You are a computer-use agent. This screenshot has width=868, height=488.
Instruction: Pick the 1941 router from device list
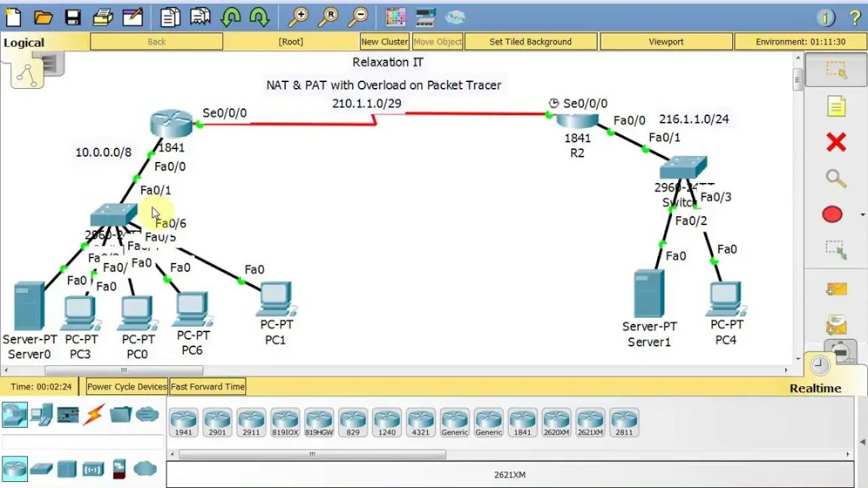coord(183,422)
